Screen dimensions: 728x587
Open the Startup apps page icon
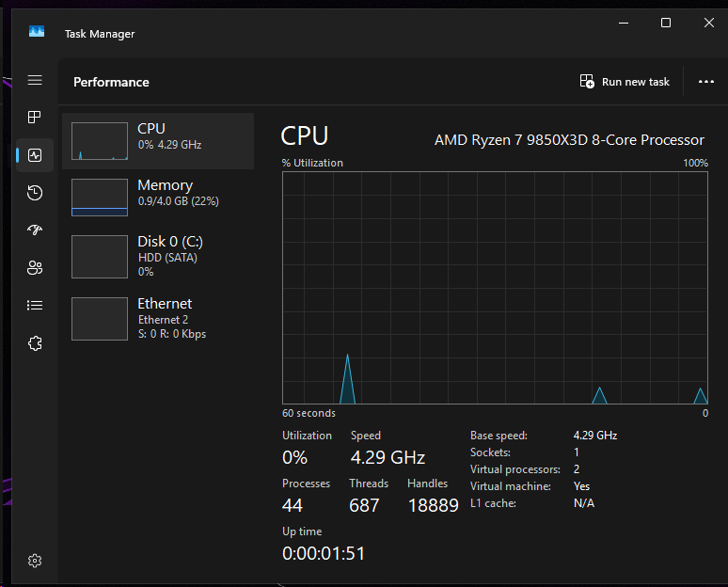coord(35,230)
